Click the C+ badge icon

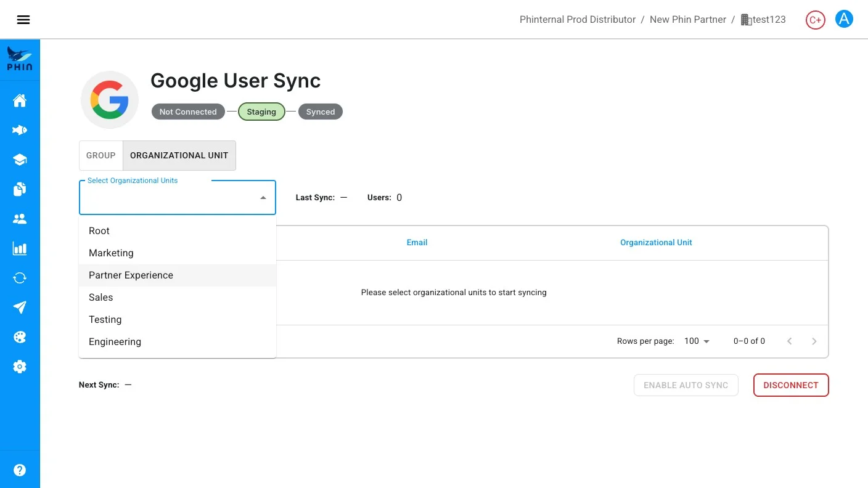click(x=815, y=20)
